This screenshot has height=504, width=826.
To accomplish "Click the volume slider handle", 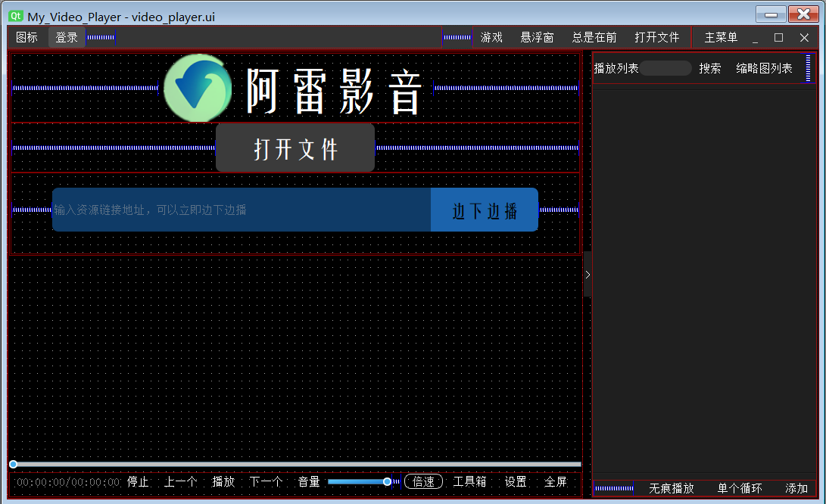I will (387, 482).
